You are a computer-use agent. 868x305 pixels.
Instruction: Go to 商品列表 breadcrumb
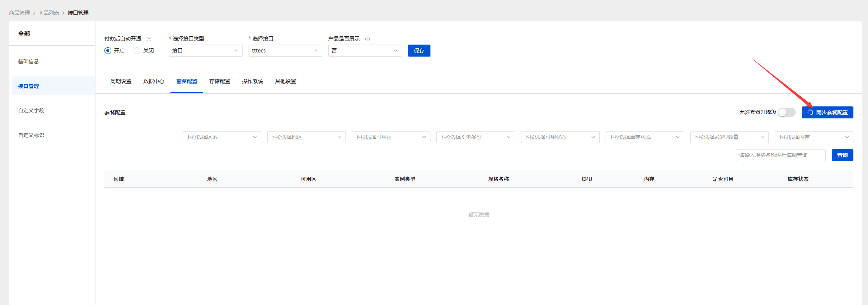click(49, 13)
